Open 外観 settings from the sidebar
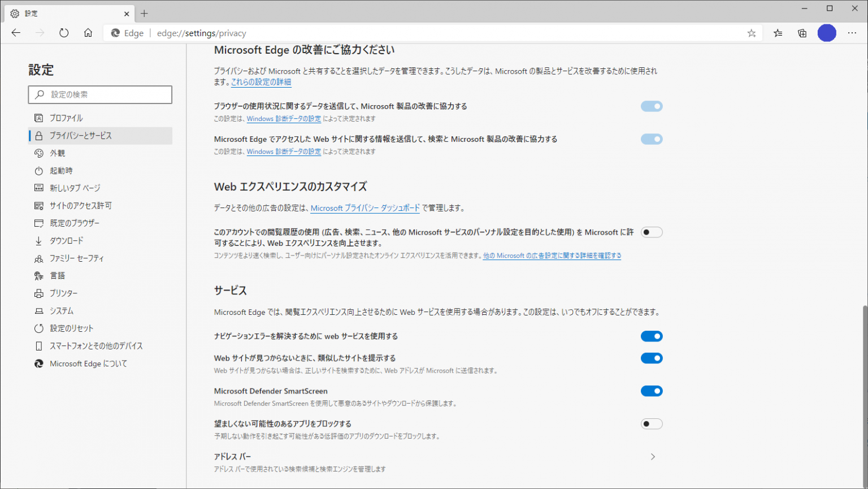The image size is (868, 489). coord(57,153)
